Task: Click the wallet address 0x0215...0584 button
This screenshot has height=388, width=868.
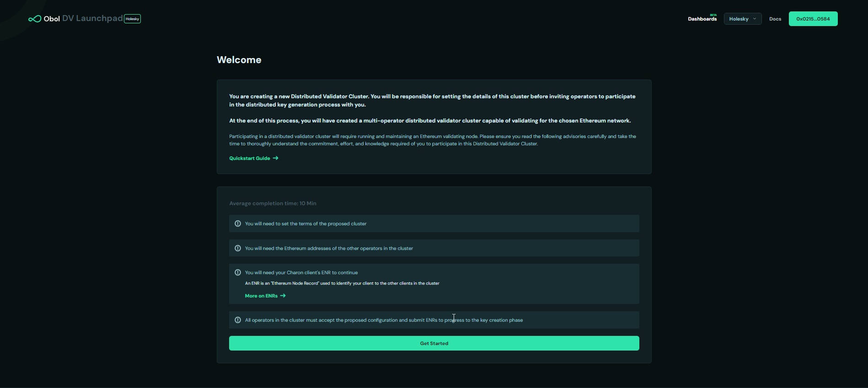Action: pyautogui.click(x=813, y=19)
